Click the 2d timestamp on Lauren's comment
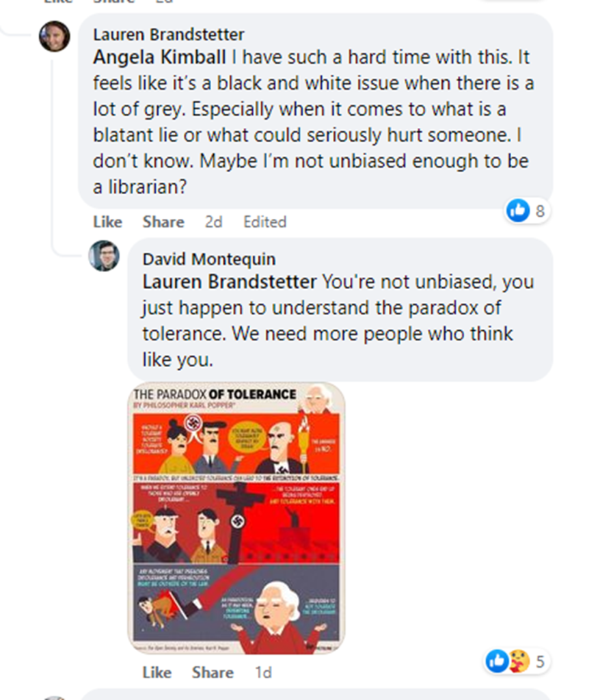This screenshot has height=700, width=600. tap(213, 222)
